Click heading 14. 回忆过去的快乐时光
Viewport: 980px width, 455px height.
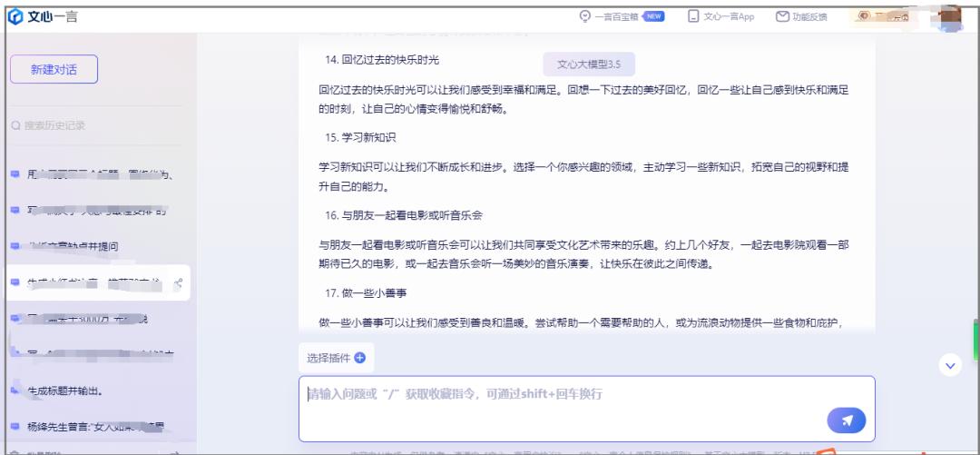point(382,60)
